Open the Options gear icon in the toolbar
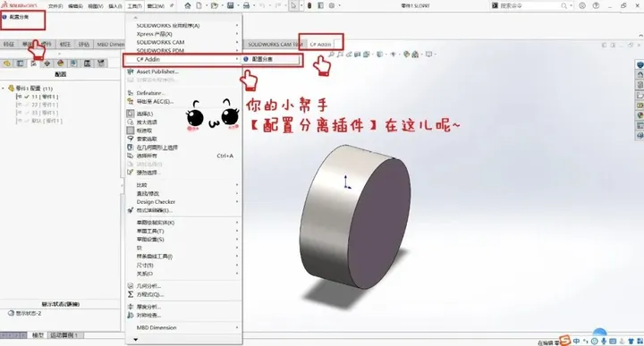Image resolution: width=644 pixels, height=346 pixels. coord(332,5)
